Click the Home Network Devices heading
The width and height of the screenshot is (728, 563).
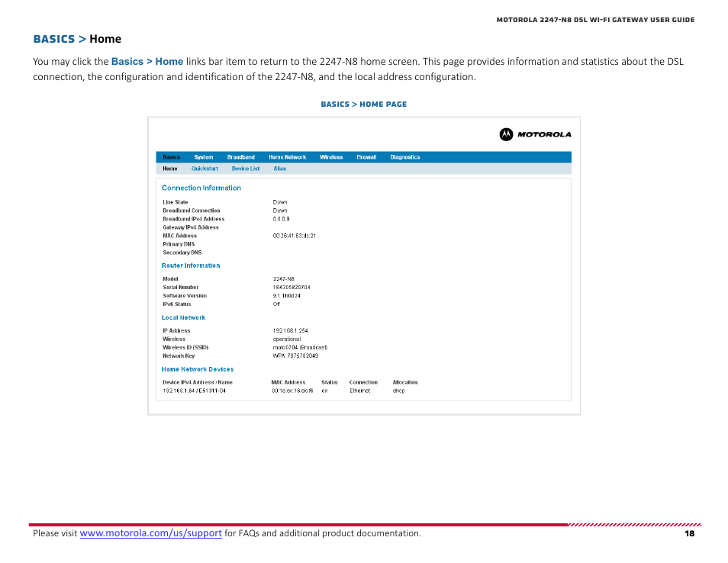198,369
